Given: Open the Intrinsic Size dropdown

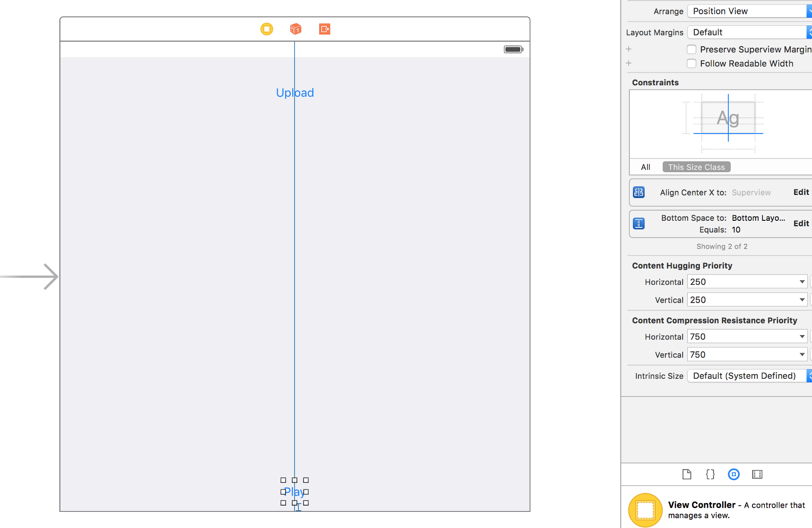Looking at the screenshot, I should coord(750,376).
